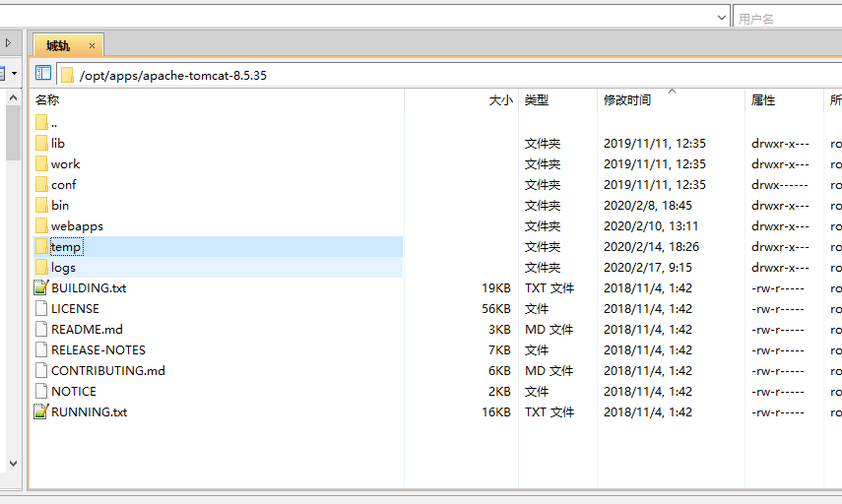Viewport: 842px width, 504px height.
Task: Select the webapps folder icon
Action: point(41,226)
